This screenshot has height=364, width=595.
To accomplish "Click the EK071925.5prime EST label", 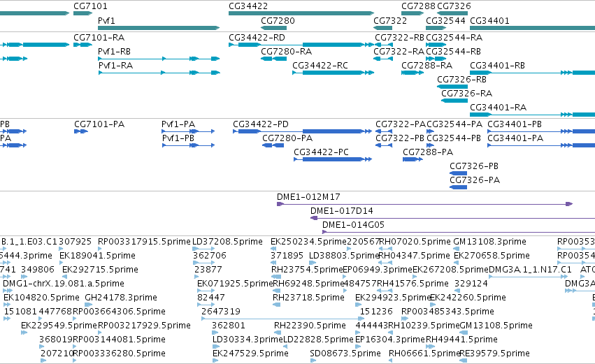I will pos(235,284).
